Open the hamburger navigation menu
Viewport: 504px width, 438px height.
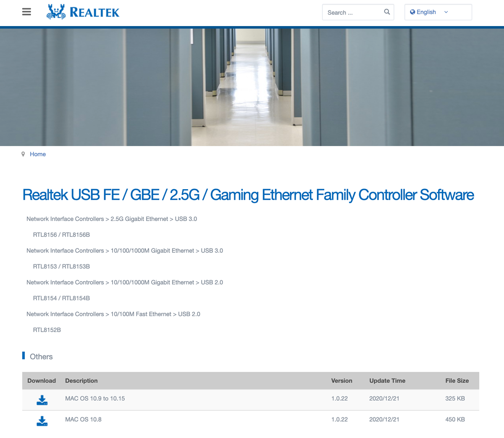tap(26, 12)
